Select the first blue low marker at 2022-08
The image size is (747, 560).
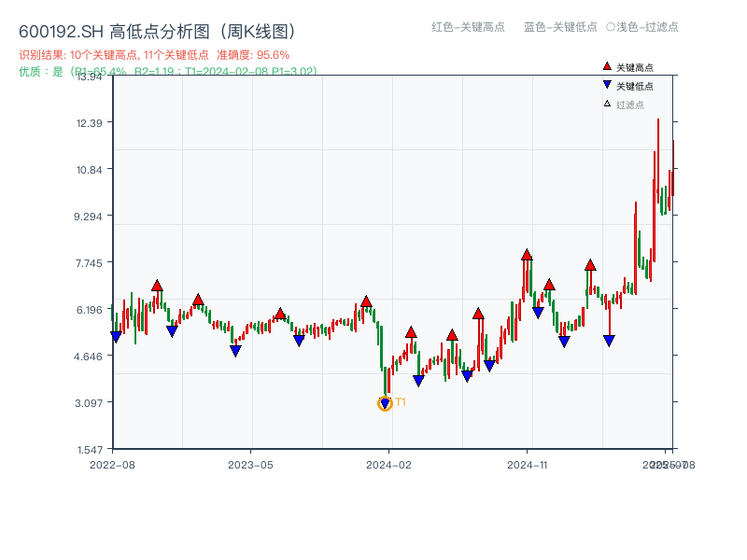click(116, 337)
